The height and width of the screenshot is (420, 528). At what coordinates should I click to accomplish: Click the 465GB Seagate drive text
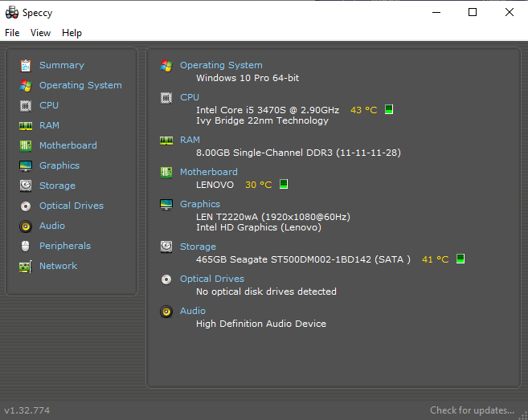pos(303,259)
